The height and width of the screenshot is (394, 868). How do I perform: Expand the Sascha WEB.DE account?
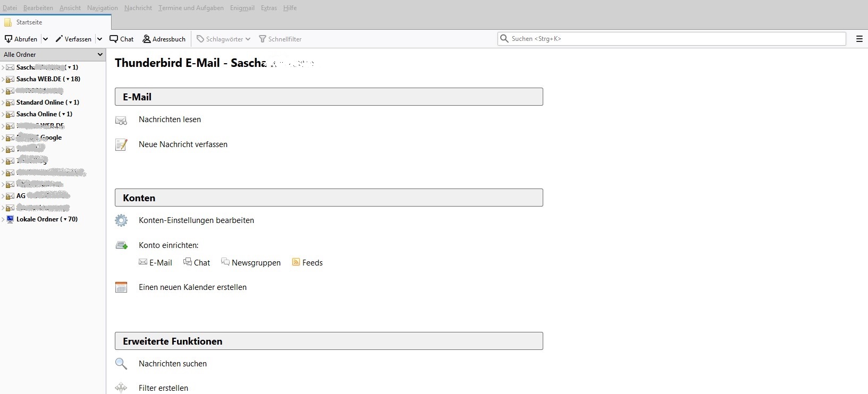[3, 79]
